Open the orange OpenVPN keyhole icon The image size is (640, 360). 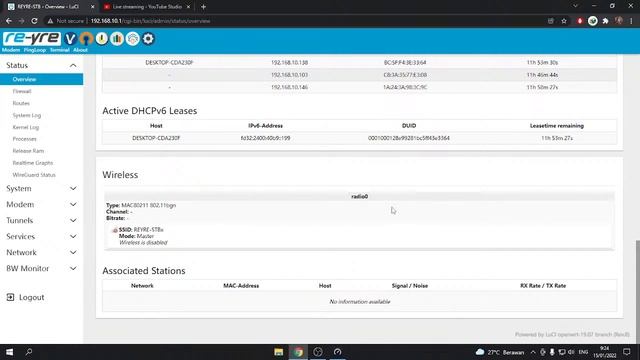[x=86, y=39]
